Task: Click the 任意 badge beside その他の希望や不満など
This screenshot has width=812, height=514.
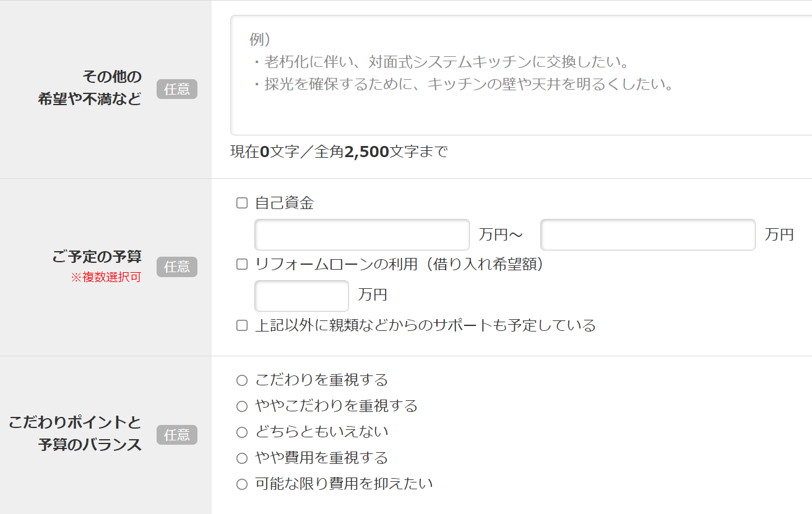Action: pyautogui.click(x=177, y=89)
